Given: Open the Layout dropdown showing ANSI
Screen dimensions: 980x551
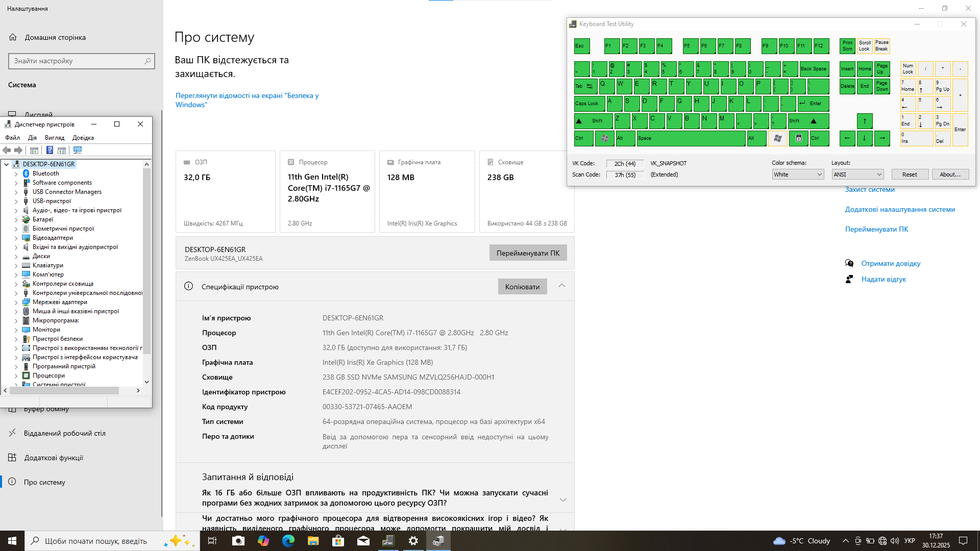Looking at the screenshot, I should click(x=857, y=174).
